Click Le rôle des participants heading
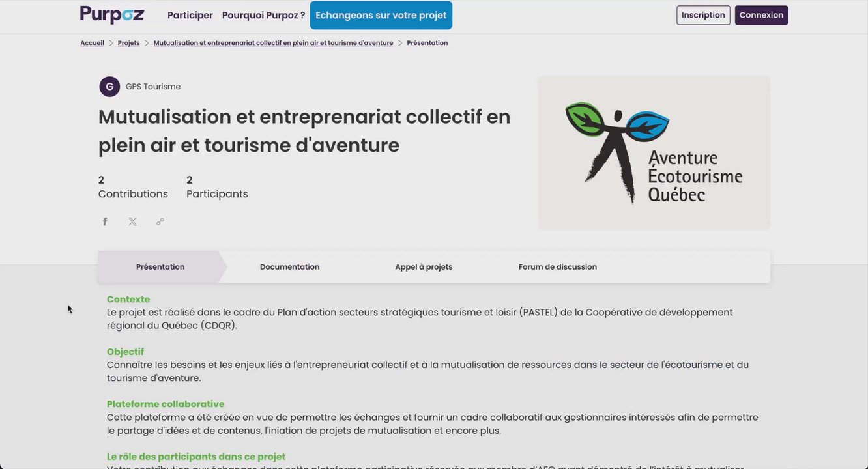Viewport: 868px width, 469px height. tap(196, 457)
